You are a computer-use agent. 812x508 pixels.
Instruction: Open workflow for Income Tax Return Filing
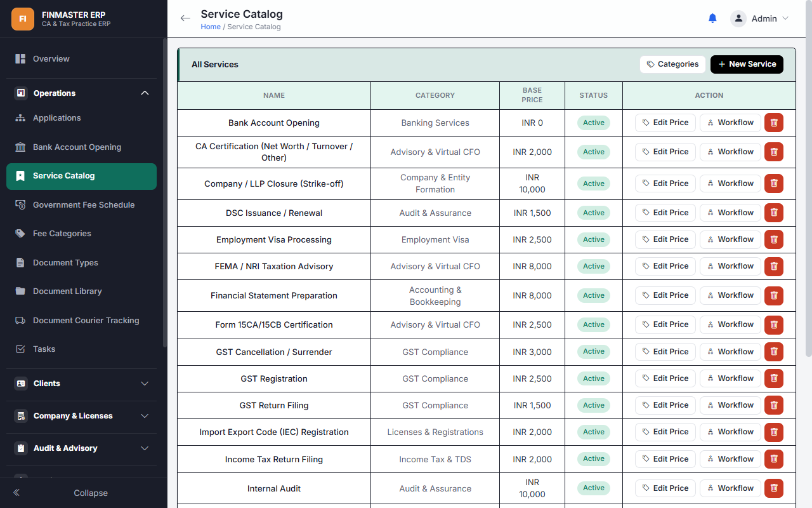point(730,459)
